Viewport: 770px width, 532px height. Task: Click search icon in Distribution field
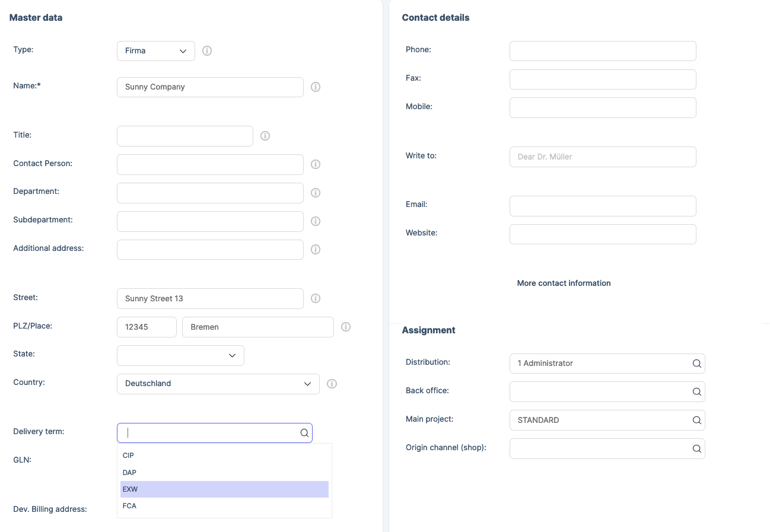click(x=697, y=364)
